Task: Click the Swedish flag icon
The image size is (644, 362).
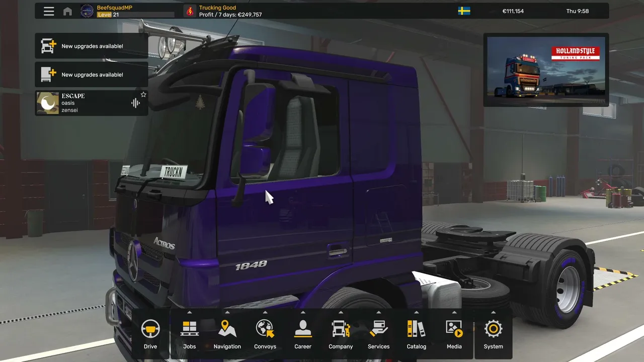Action: [x=464, y=11]
